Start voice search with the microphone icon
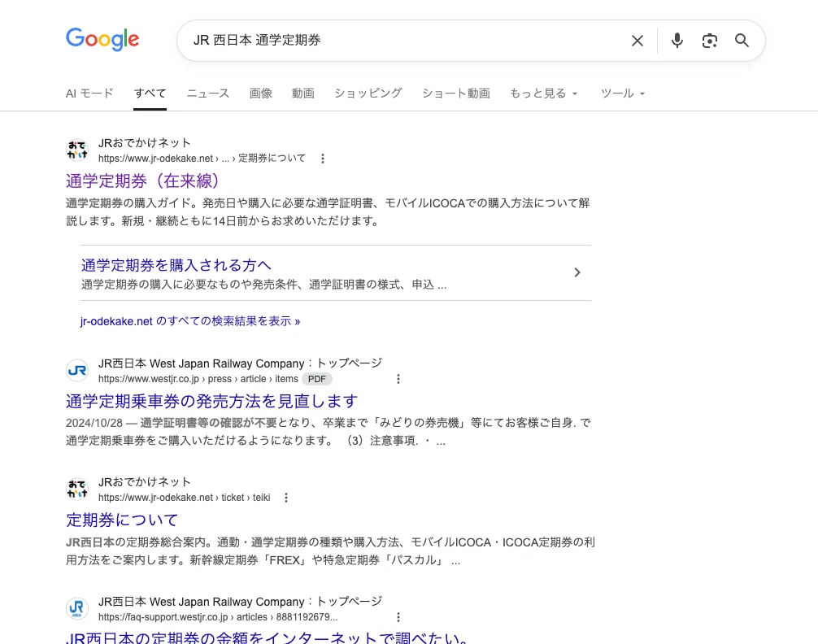Image resolution: width=818 pixels, height=644 pixels. pyautogui.click(x=677, y=41)
